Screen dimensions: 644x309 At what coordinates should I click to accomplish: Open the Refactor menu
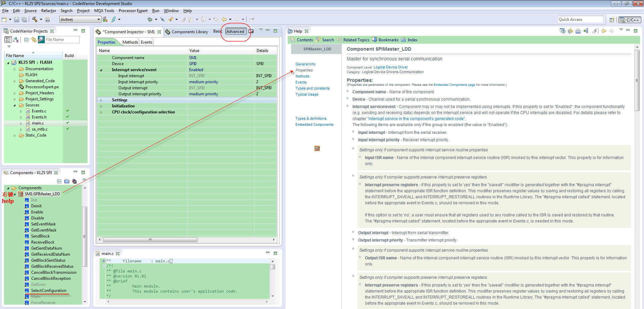click(x=49, y=11)
